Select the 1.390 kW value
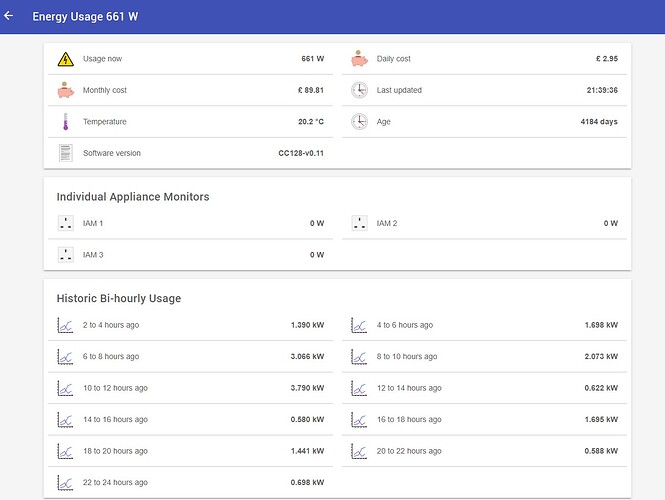This screenshot has width=665, height=500. 307,325
